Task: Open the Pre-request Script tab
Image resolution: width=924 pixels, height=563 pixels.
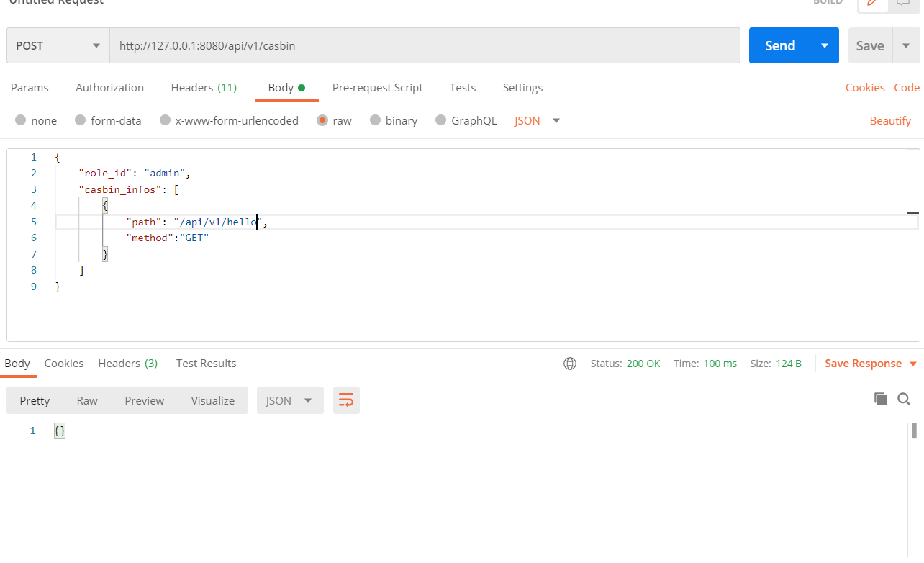Action: click(377, 87)
